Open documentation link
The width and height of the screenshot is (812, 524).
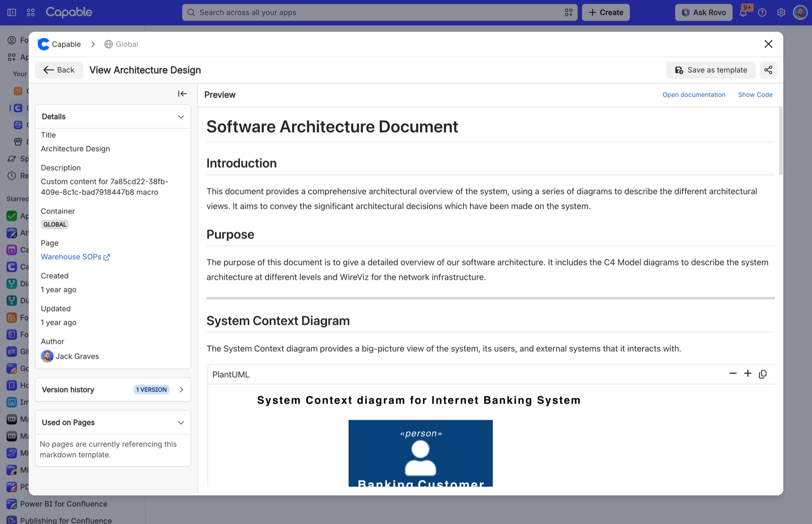694,95
